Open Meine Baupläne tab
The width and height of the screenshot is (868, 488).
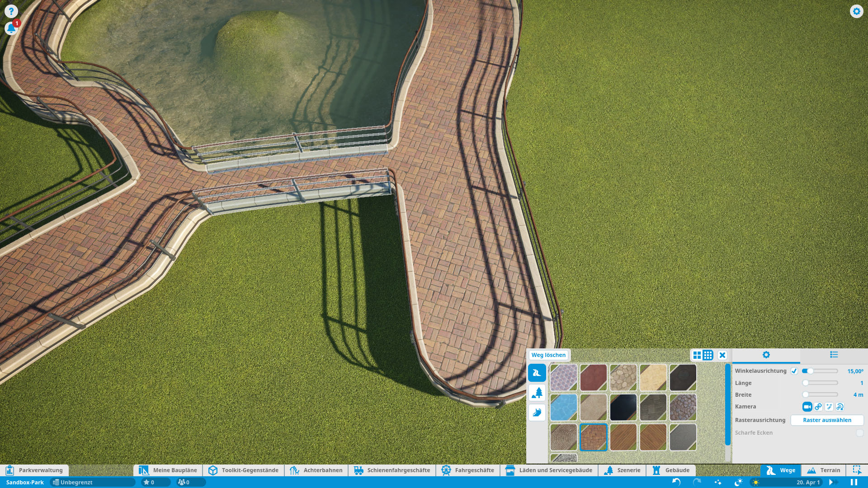click(168, 470)
